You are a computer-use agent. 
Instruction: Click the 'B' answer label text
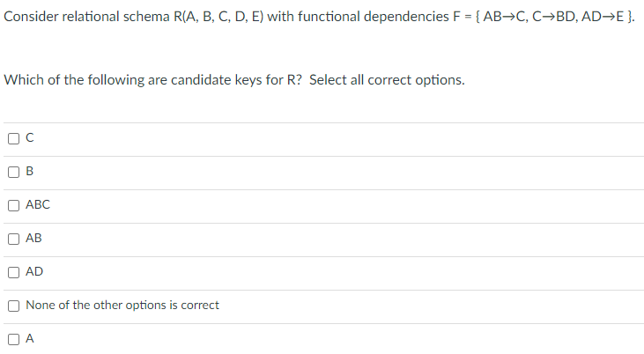[30, 172]
